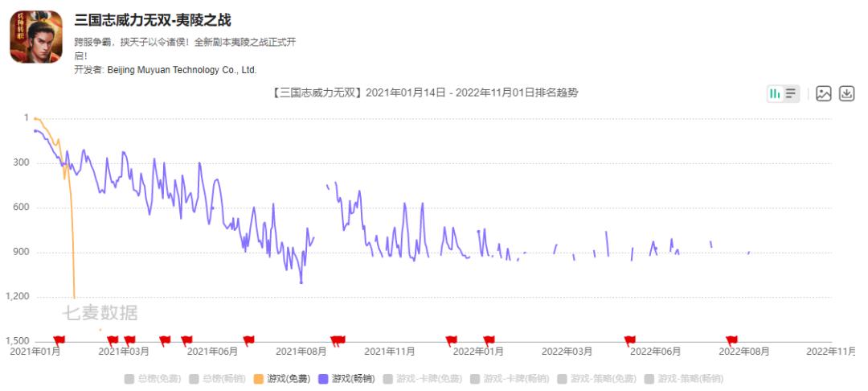Viewport: 868px width, 391px height.
Task: Toggle the 总榜(免费) legend series
Action: 153,379
